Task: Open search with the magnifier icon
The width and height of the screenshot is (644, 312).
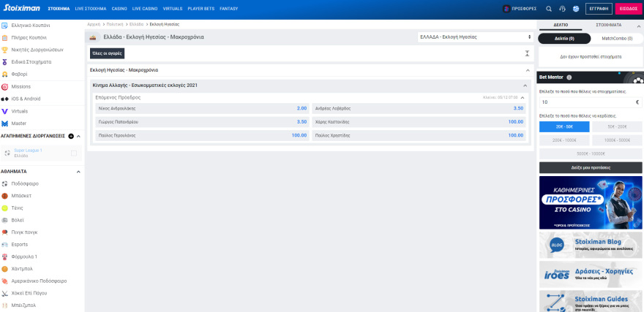Action: click(549, 9)
